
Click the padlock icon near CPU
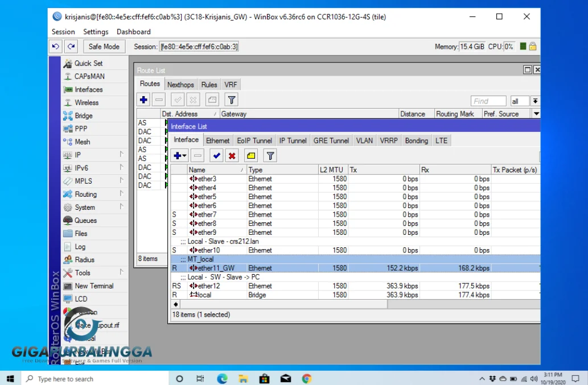tap(532, 47)
